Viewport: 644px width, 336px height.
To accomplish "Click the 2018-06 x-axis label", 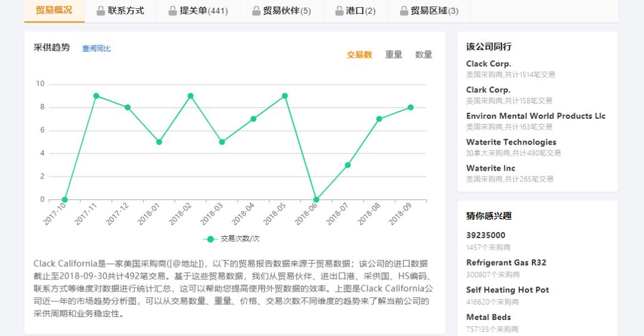I will (x=306, y=214).
